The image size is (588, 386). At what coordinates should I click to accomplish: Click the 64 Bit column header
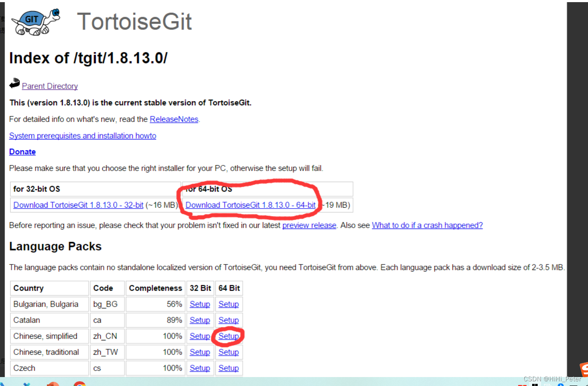coord(229,288)
